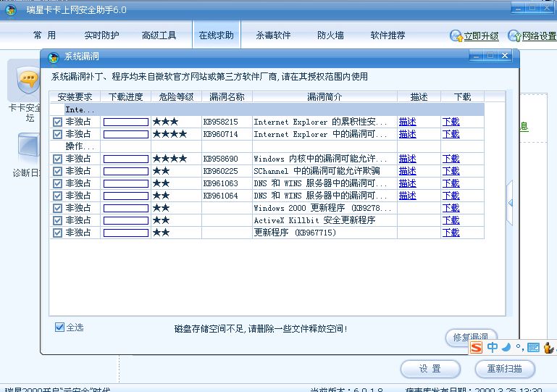The image size is (557, 392).
Task: Switch to the 实时防护 tab
Action: (x=102, y=36)
